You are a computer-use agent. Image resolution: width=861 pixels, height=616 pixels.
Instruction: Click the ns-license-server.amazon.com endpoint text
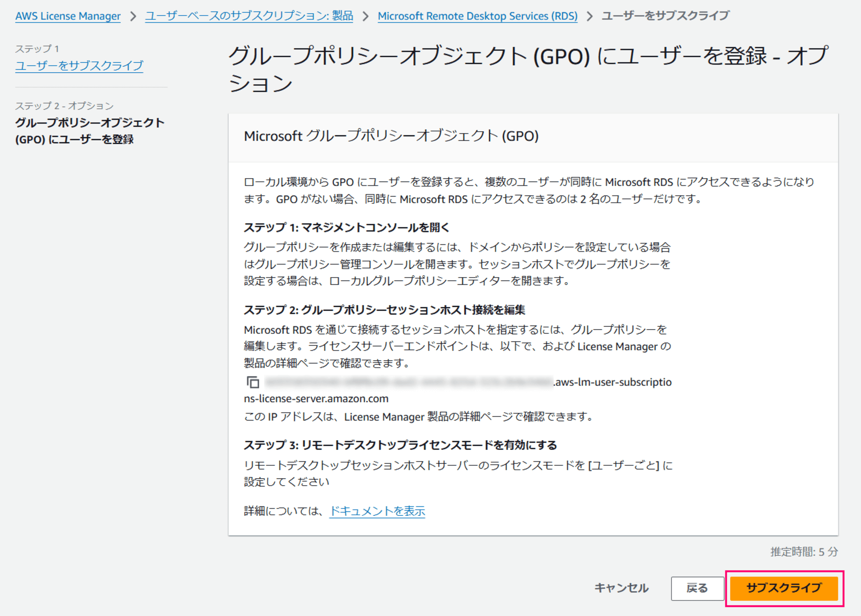316,399
